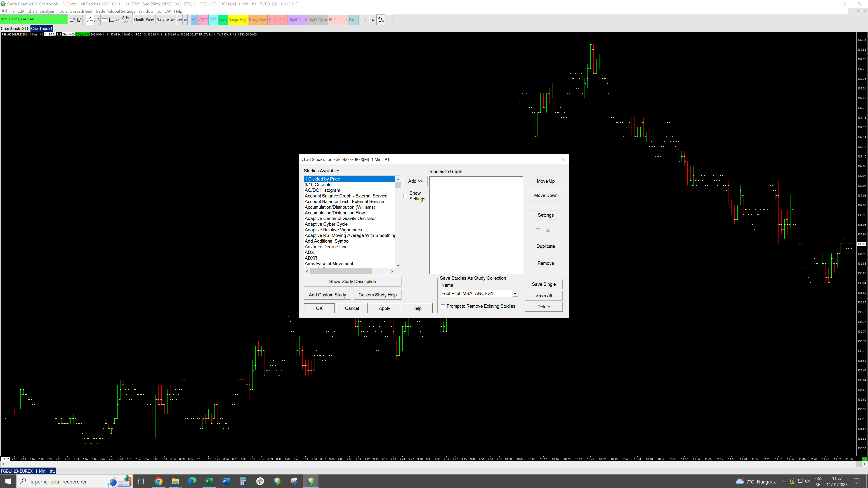
Task: Enable the Show Settings checkbox
Action: click(406, 196)
